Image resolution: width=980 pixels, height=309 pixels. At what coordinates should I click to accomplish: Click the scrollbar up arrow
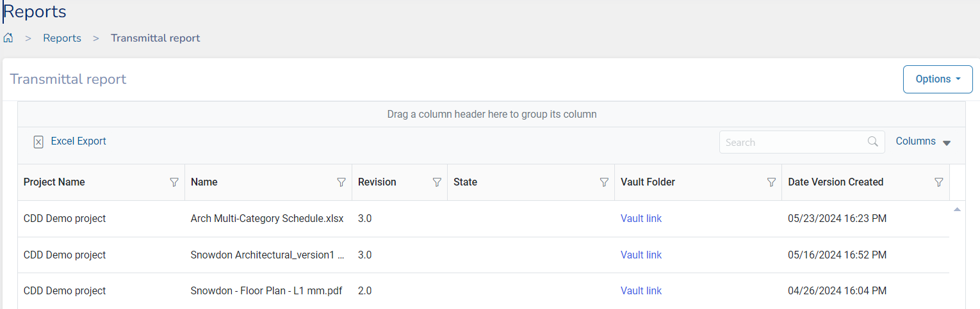coord(957,209)
